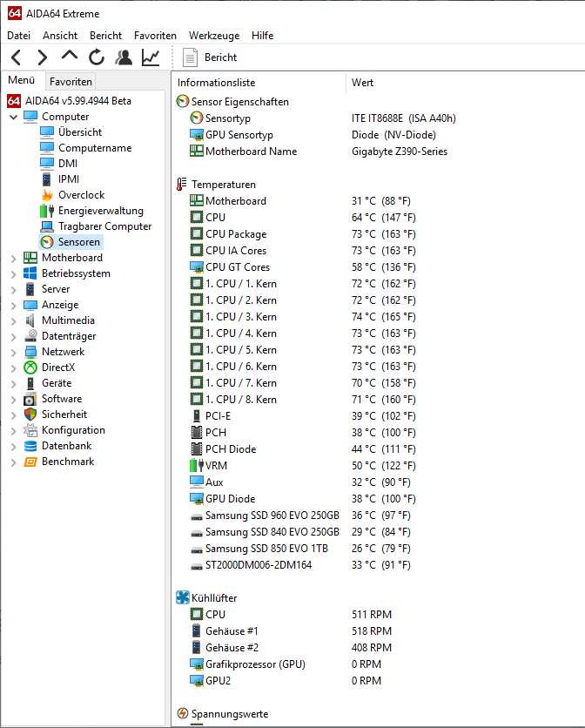Viewport: 585px width, 728px height.
Task: Expand the Datenträger tree node
Action: [x=13, y=337]
